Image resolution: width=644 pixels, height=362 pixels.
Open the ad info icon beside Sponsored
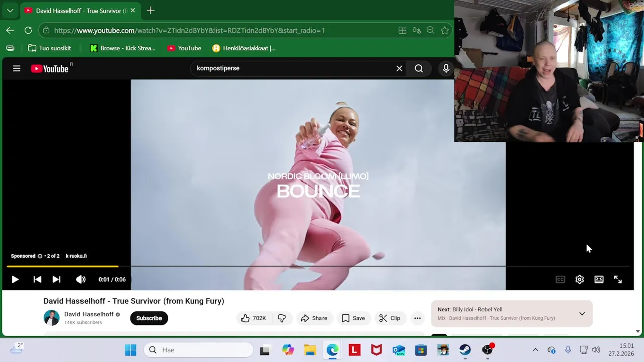40,256
